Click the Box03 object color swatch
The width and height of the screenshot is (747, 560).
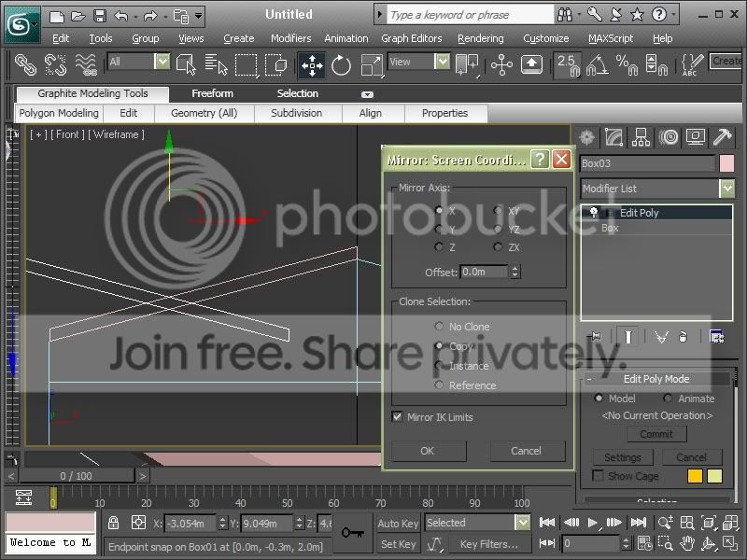[x=726, y=163]
